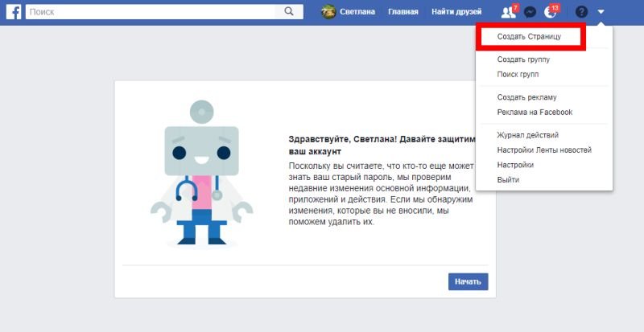Select Создать рекламу in dropdown
644x332 pixels.
coord(526,97)
